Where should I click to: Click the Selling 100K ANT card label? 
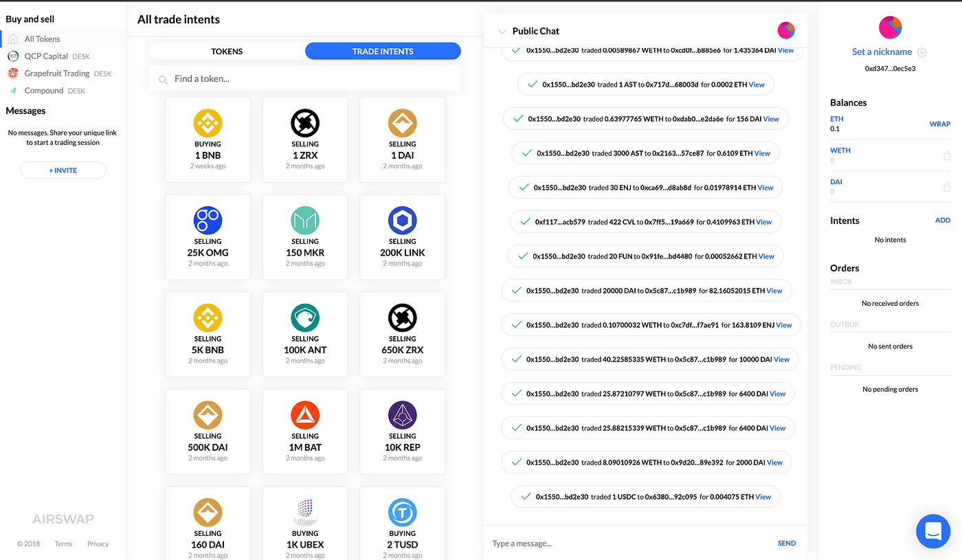pyautogui.click(x=305, y=350)
